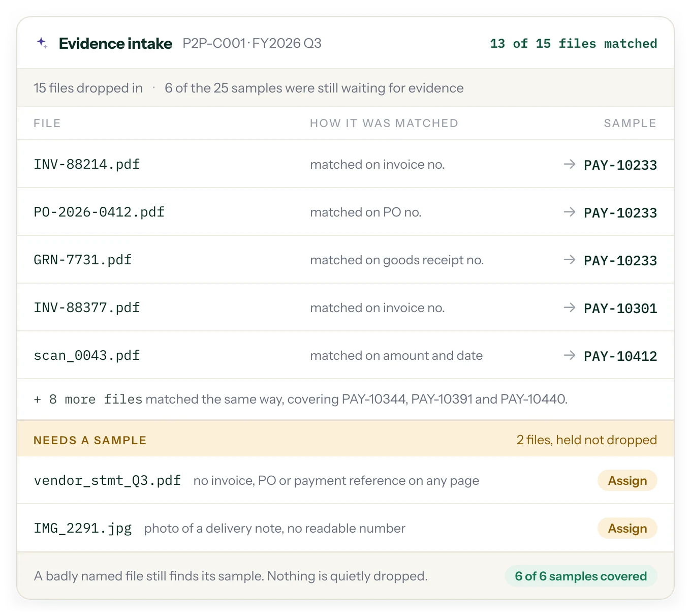Click the 'matched on amount and date' cell
The width and height of the screenshot is (691, 616).
click(x=396, y=355)
